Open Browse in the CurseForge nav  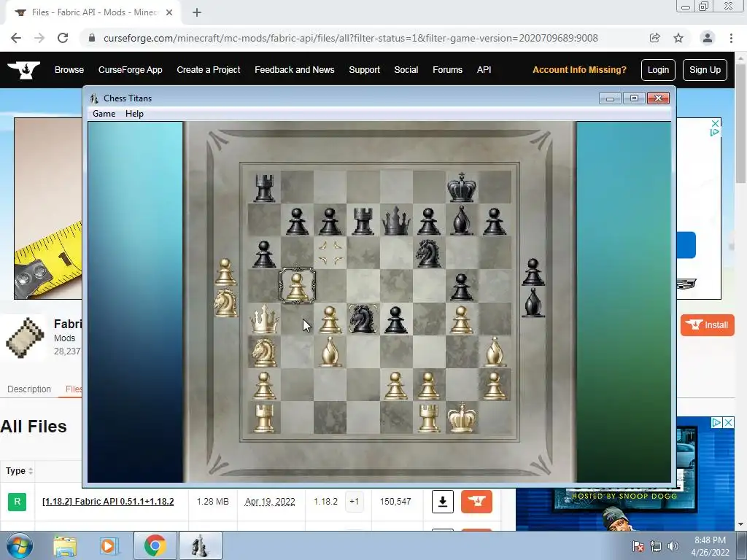69,70
